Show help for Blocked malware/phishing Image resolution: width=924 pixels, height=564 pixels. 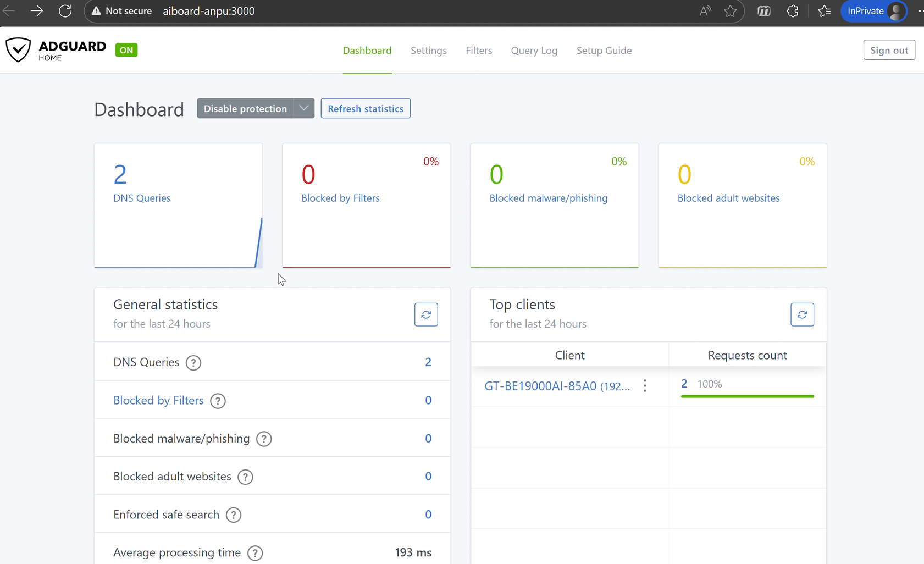point(264,439)
